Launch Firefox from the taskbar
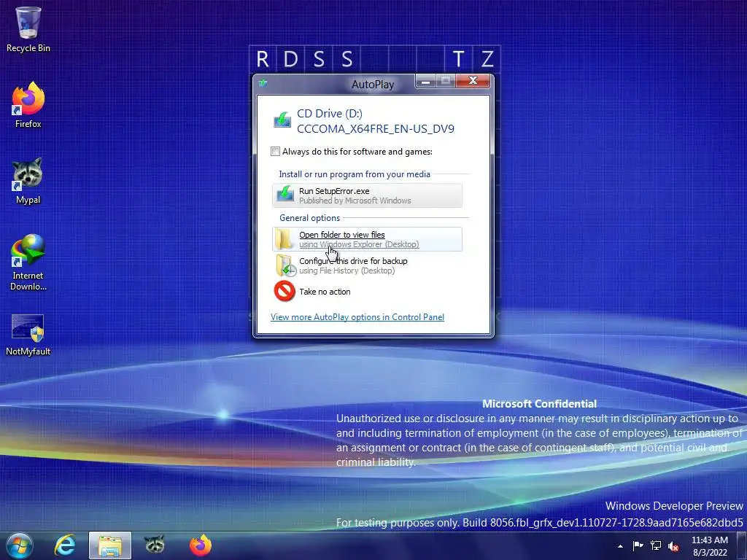Image resolution: width=747 pixels, height=560 pixels. [x=201, y=545]
